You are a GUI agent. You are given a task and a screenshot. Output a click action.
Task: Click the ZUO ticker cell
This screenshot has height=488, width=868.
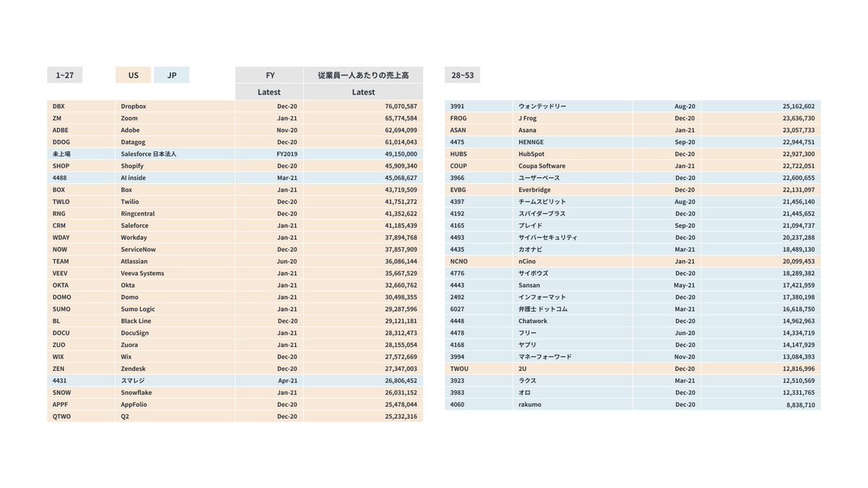click(81, 345)
